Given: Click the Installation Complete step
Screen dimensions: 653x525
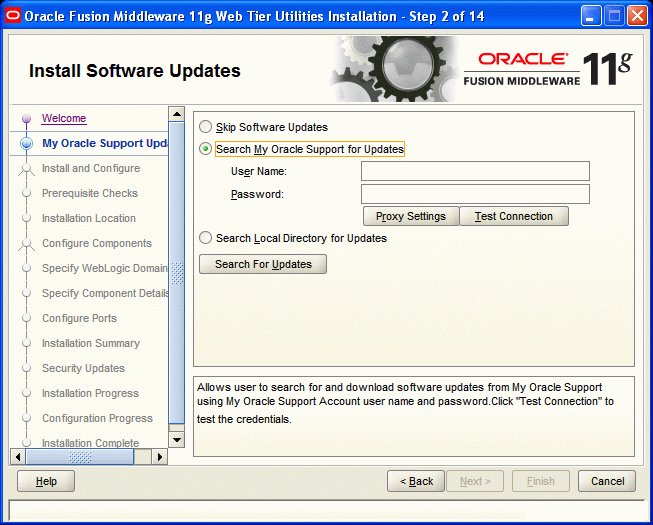Looking at the screenshot, I should pyautogui.click(x=90, y=443).
